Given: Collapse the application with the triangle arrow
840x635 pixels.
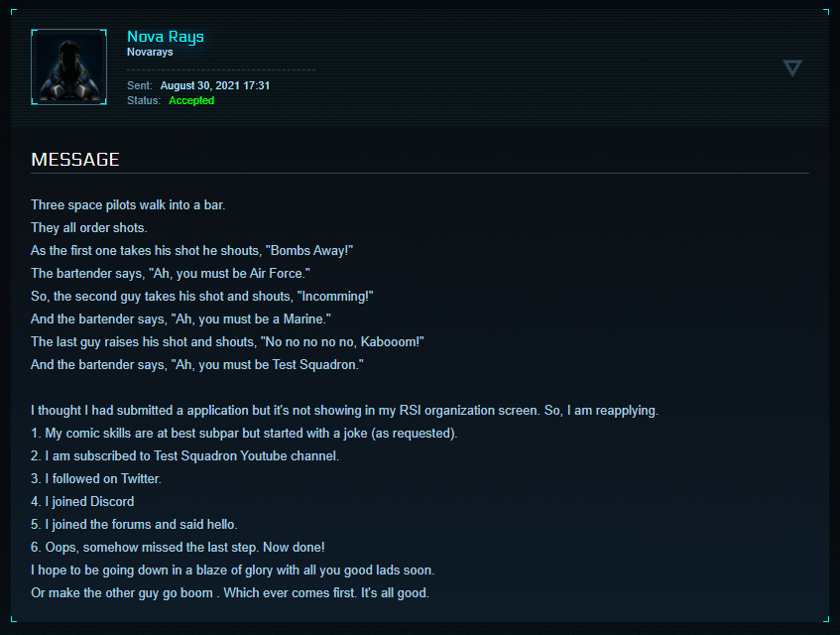Looking at the screenshot, I should [791, 67].
